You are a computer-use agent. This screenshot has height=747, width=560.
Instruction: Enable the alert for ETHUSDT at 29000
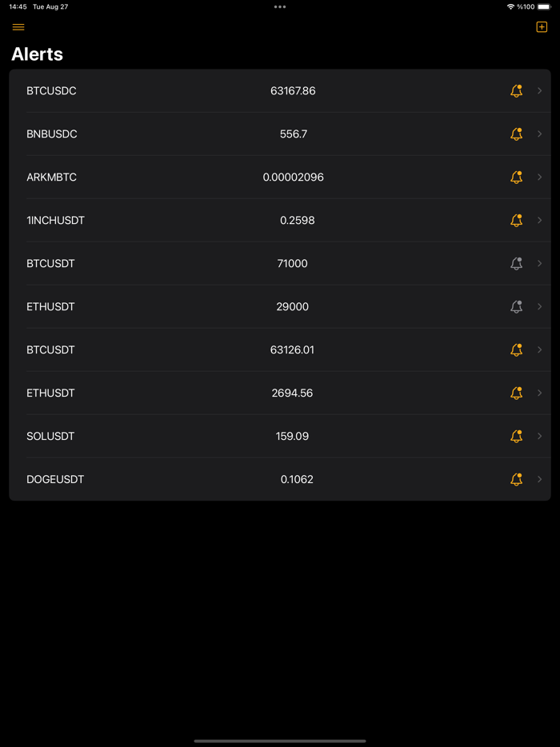pos(516,306)
